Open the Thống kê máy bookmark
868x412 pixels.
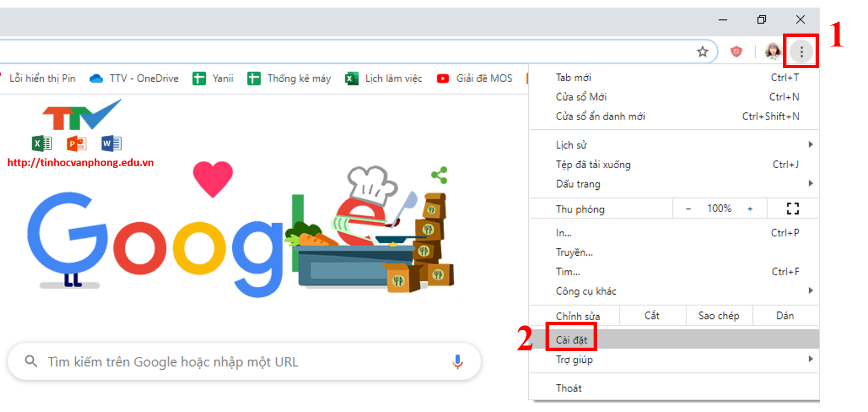pos(289,78)
